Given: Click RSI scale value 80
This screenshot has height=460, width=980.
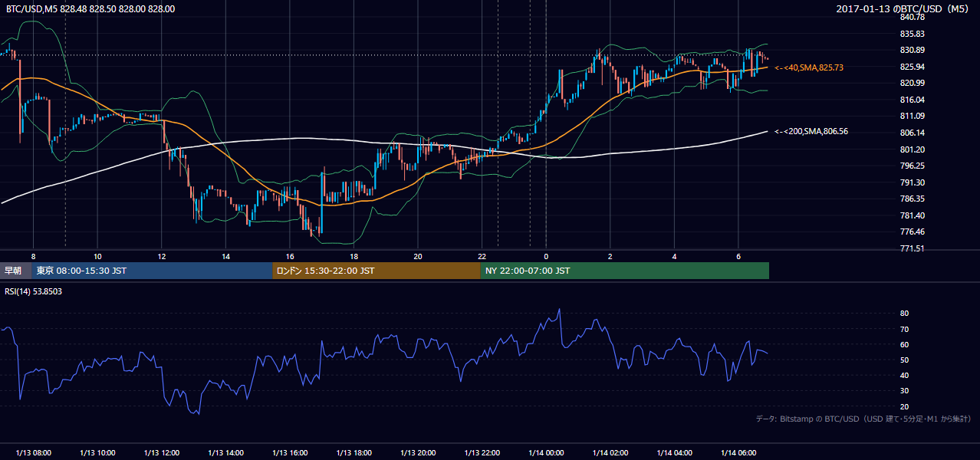Looking at the screenshot, I should [x=904, y=314].
